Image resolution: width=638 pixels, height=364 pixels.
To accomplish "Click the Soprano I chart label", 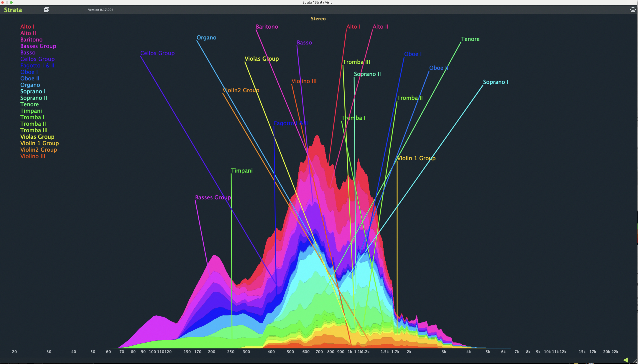I will pyautogui.click(x=495, y=82).
